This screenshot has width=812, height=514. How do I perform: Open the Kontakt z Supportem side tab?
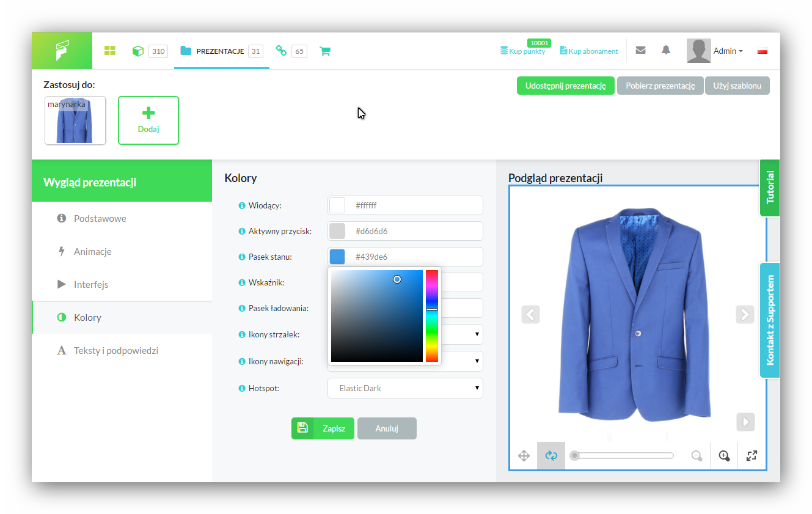click(770, 320)
